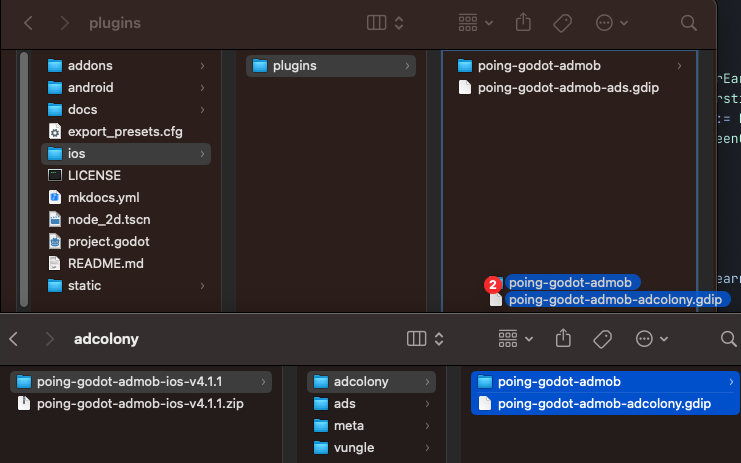
Task: Select the ios folder row
Action: point(126,154)
